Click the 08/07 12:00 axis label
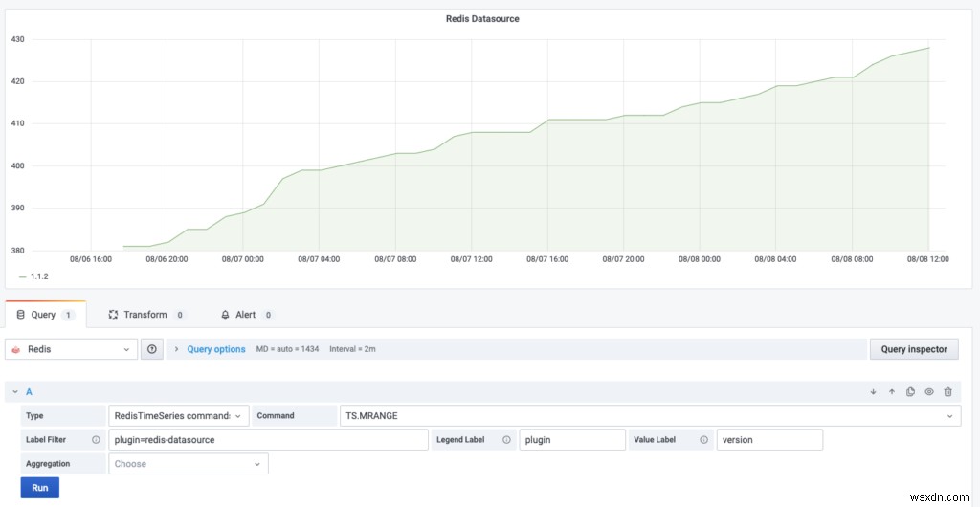Screen dimensions: 980x507 click(x=471, y=259)
